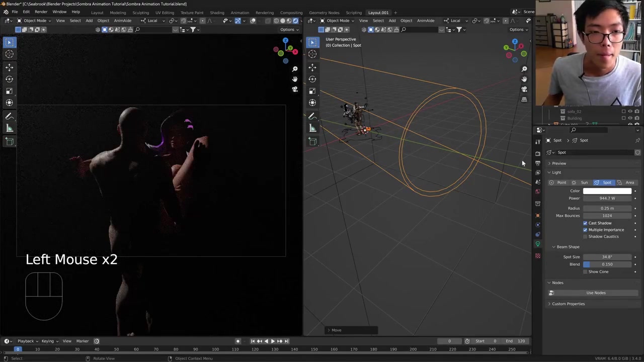Screen dimensions: 644x362
Task: Select the Rotate tool in left viewport
Action: (x=9, y=79)
